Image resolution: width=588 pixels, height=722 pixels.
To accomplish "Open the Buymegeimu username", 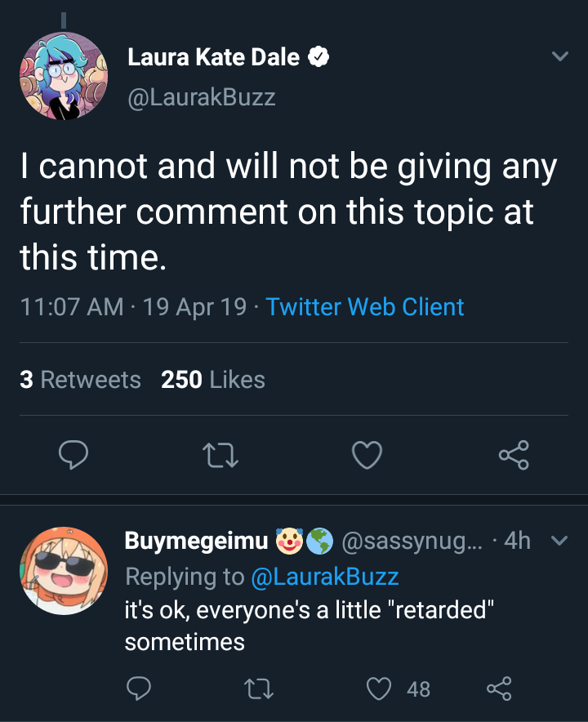I will tap(196, 540).
